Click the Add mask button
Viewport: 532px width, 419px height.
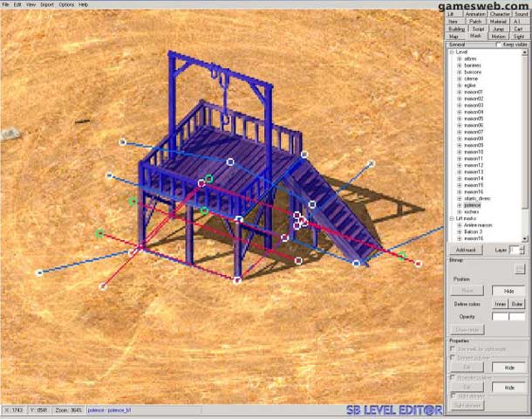pyautogui.click(x=467, y=250)
